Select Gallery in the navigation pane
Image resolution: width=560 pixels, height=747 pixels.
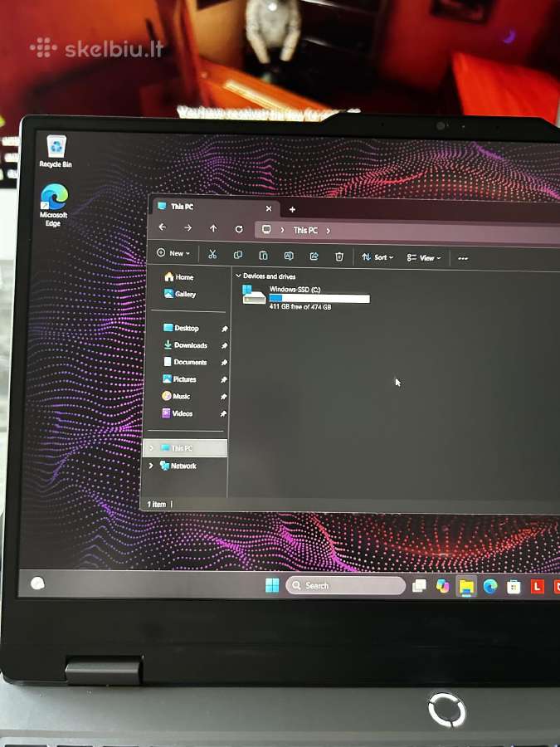pyautogui.click(x=179, y=294)
